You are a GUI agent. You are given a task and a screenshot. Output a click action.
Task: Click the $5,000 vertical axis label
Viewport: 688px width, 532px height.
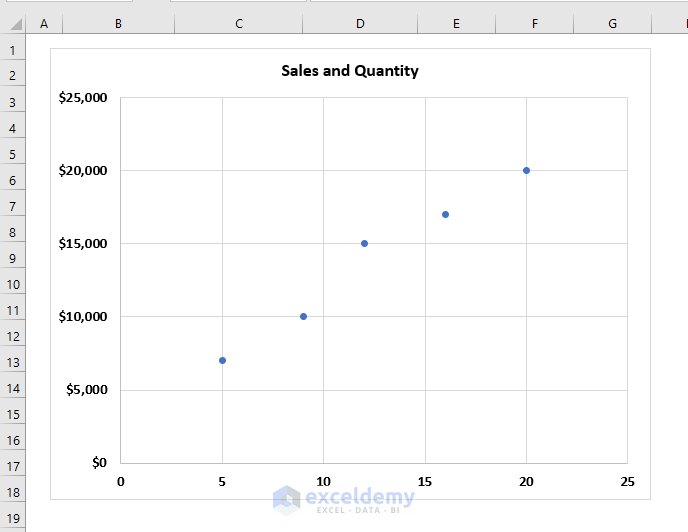pos(87,389)
